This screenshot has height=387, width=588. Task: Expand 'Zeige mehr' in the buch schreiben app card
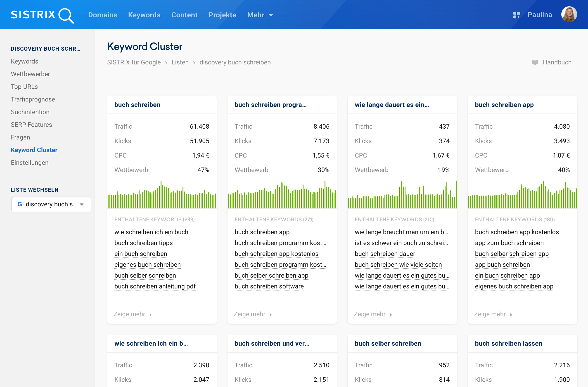click(493, 314)
